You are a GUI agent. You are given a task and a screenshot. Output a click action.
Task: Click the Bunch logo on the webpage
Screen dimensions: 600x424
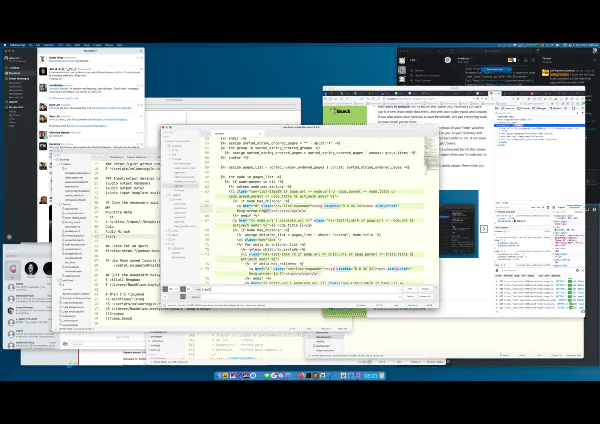(340, 111)
